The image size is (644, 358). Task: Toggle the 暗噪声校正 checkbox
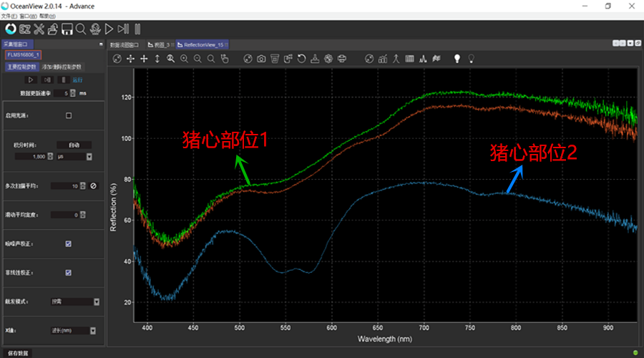69,243
